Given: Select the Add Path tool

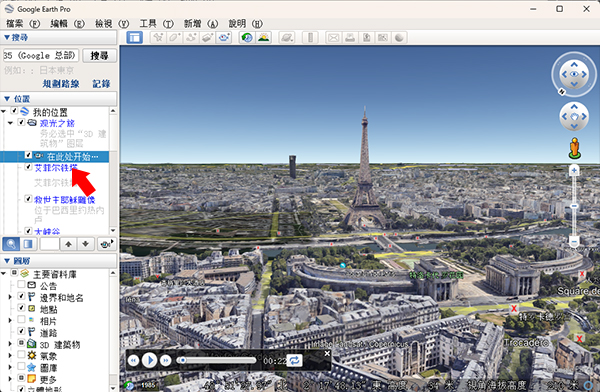Looking at the screenshot, I should tap(191, 38).
